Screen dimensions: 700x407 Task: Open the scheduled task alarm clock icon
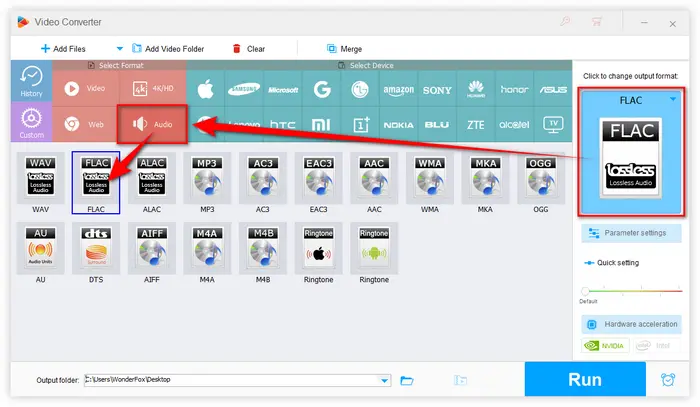tap(668, 379)
